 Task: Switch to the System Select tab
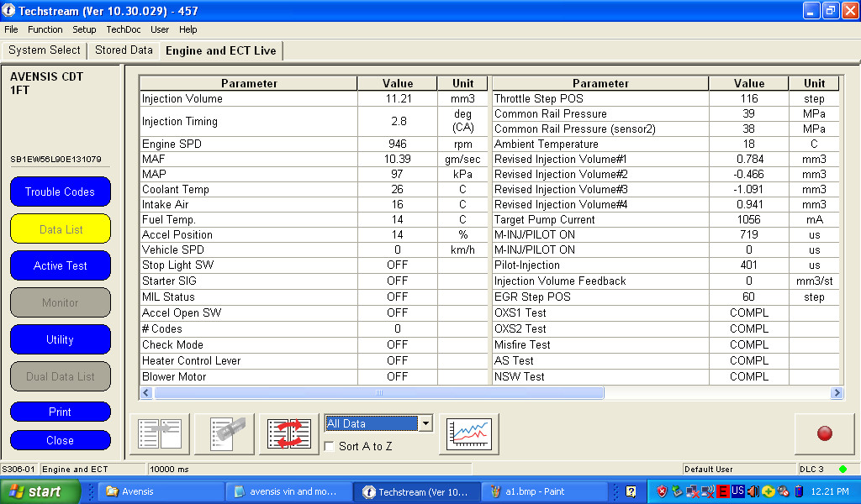tap(45, 50)
